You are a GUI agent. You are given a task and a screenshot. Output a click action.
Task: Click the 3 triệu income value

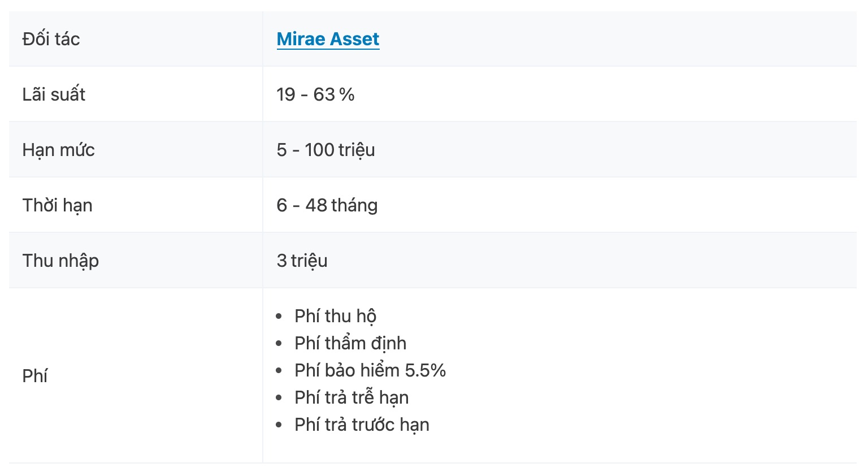302,261
